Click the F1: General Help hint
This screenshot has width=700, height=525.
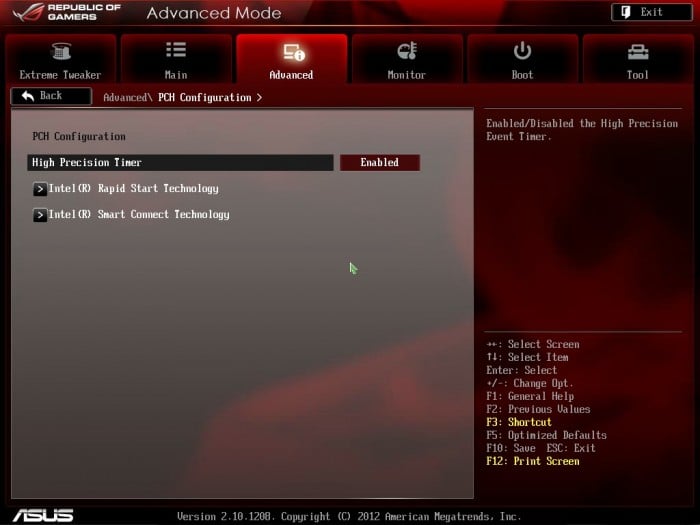pos(530,396)
